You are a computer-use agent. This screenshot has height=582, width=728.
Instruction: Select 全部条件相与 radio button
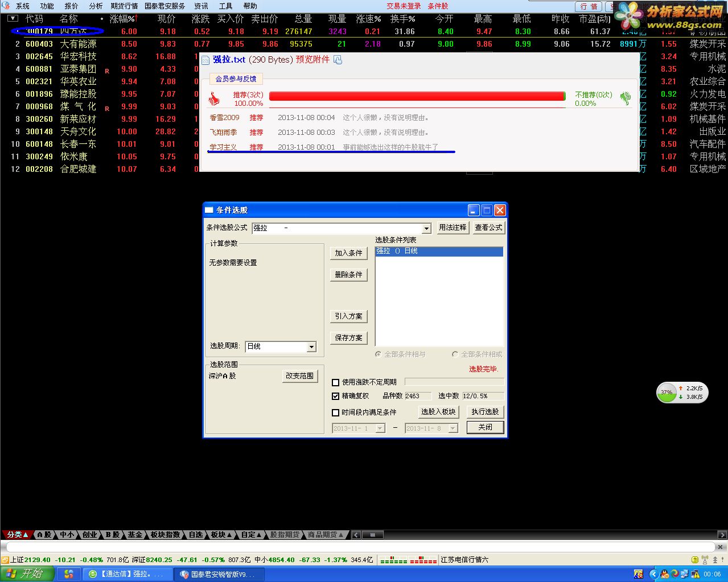pyautogui.click(x=379, y=354)
